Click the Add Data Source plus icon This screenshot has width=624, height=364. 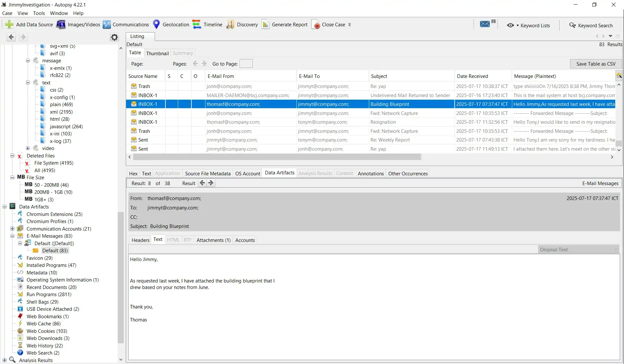click(x=9, y=25)
